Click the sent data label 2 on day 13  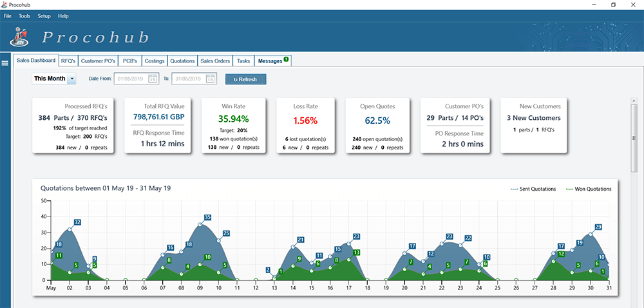tap(268, 270)
